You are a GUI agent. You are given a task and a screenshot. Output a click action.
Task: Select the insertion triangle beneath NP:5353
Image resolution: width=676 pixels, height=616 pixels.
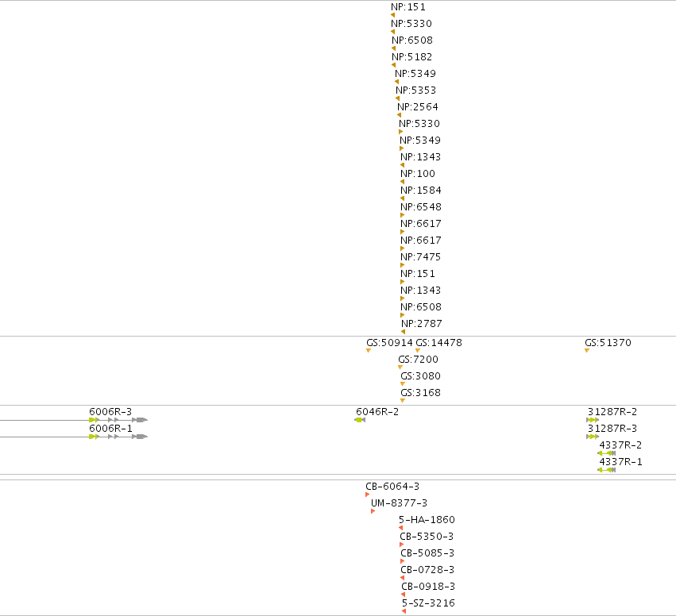tap(397, 98)
